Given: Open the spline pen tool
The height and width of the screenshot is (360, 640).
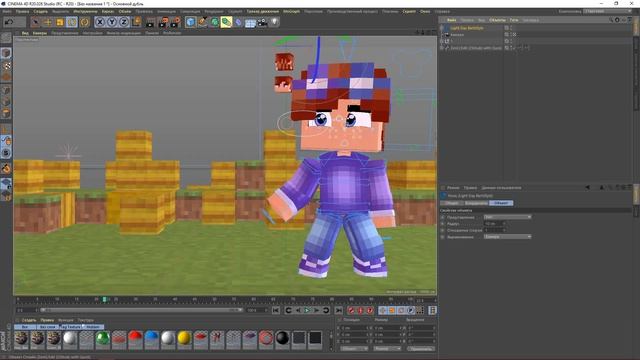Looking at the screenshot, I should 202,22.
